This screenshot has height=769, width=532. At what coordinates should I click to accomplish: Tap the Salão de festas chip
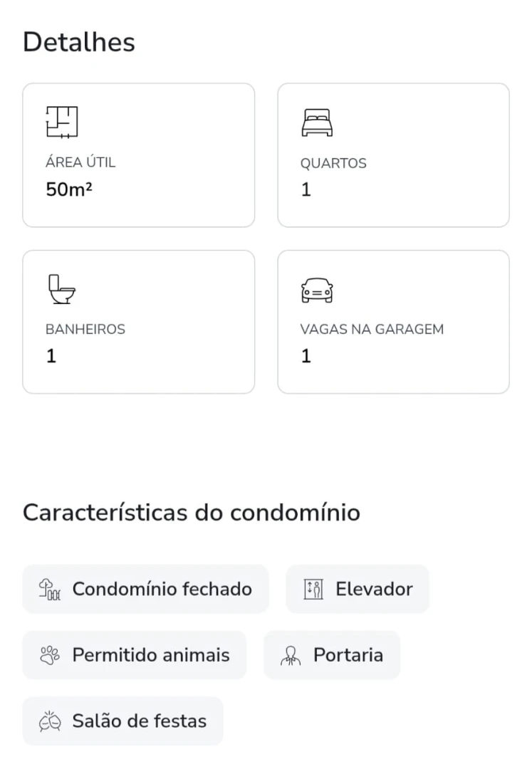pos(123,721)
